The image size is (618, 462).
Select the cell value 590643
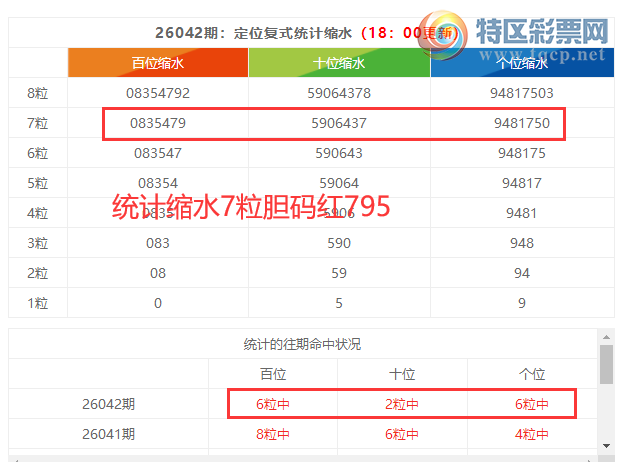(x=339, y=153)
